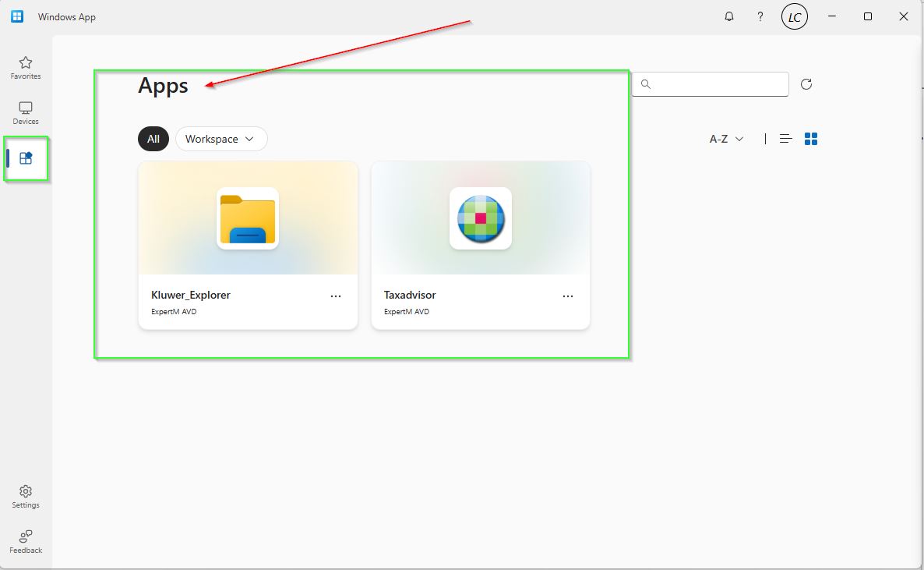
Task: Select the All filter pill
Action: 153,139
